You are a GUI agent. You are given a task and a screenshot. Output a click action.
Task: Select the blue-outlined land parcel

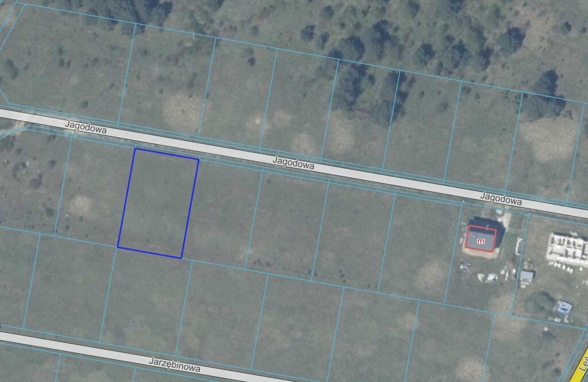(x=158, y=204)
